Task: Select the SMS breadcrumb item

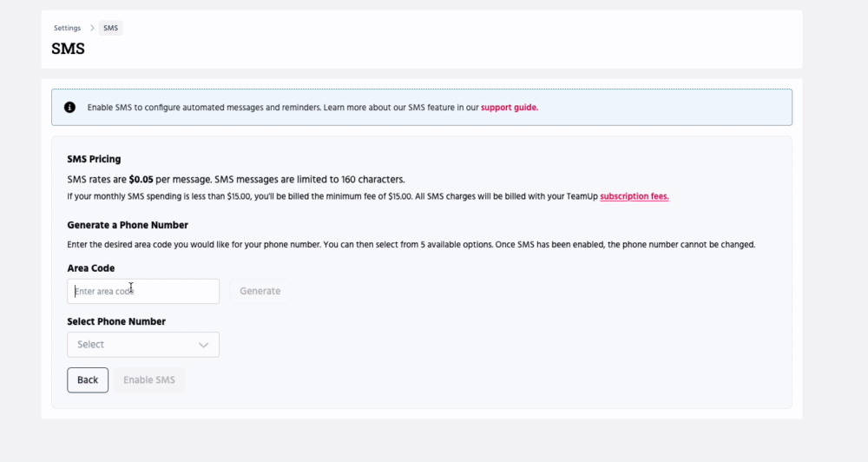Action: (x=110, y=29)
